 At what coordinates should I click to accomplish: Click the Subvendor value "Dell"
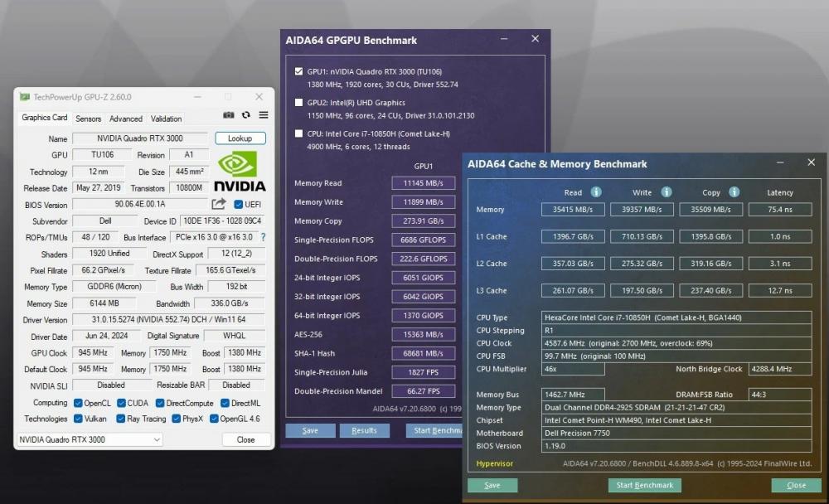pyautogui.click(x=105, y=220)
